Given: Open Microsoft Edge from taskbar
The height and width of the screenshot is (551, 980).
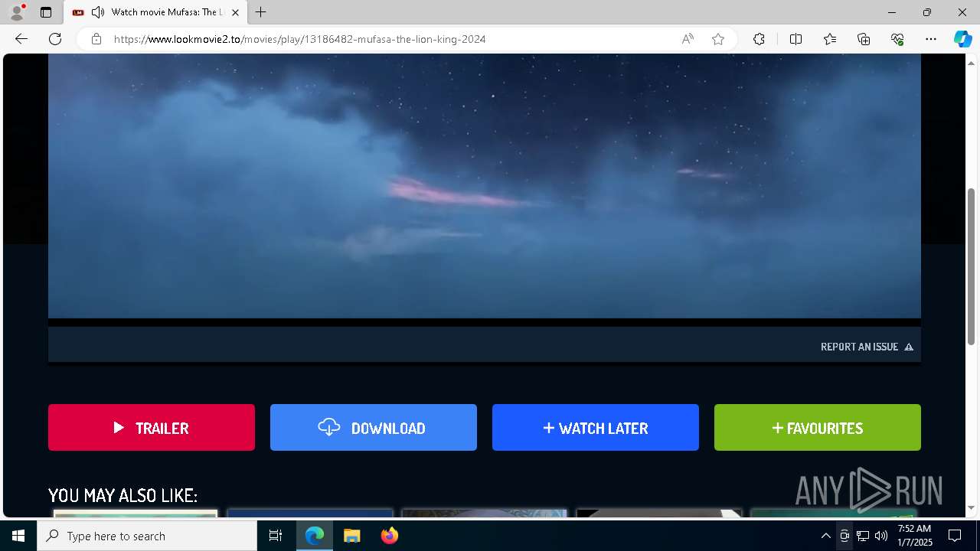Looking at the screenshot, I should point(315,536).
